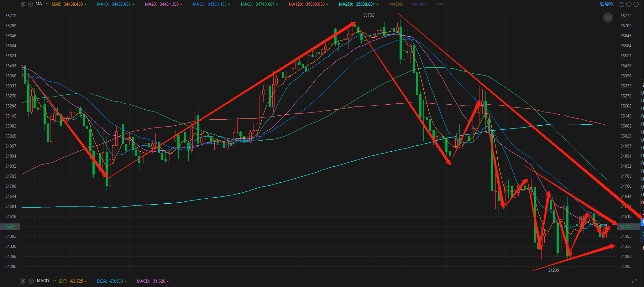The width and height of the screenshot is (644, 287).
Task: Click the 34205 low price marker
Action: pos(553,270)
